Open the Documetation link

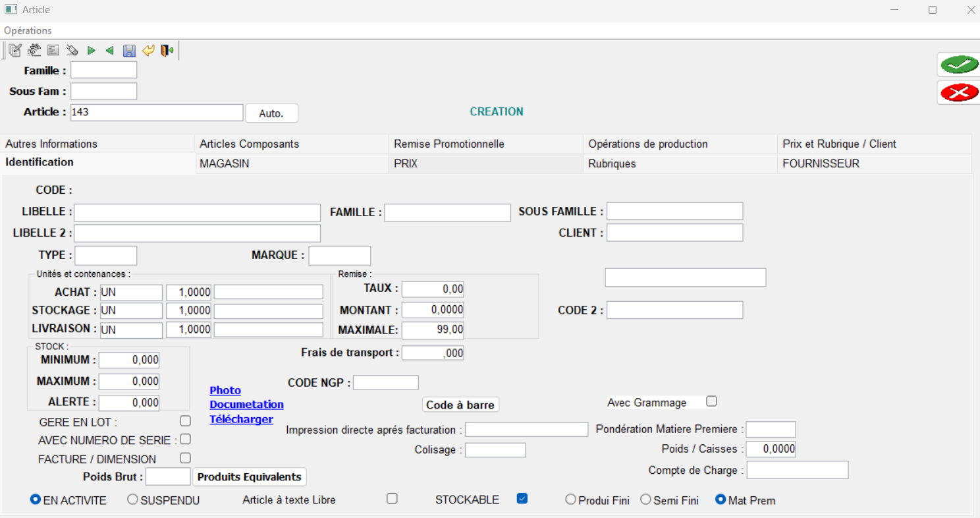(x=246, y=404)
